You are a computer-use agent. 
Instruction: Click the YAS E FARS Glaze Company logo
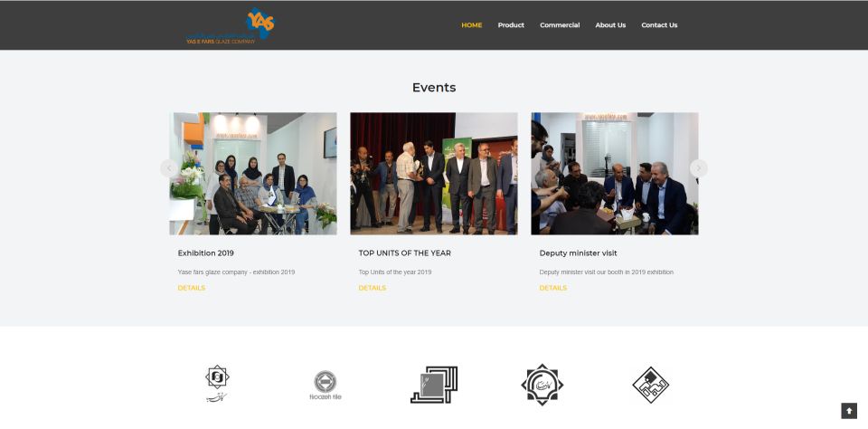(230, 26)
